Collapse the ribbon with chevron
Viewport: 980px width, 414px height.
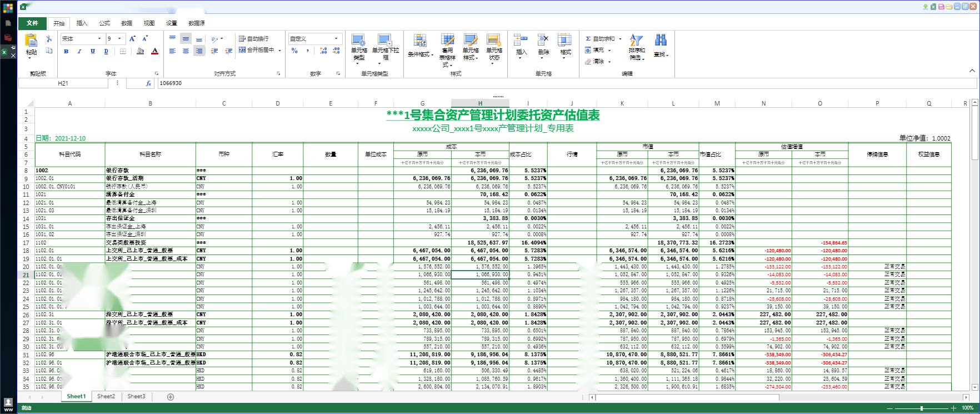tap(972, 71)
